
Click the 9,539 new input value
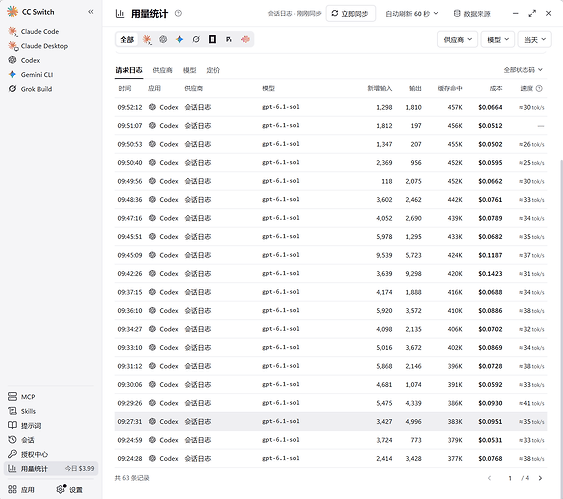tap(384, 255)
